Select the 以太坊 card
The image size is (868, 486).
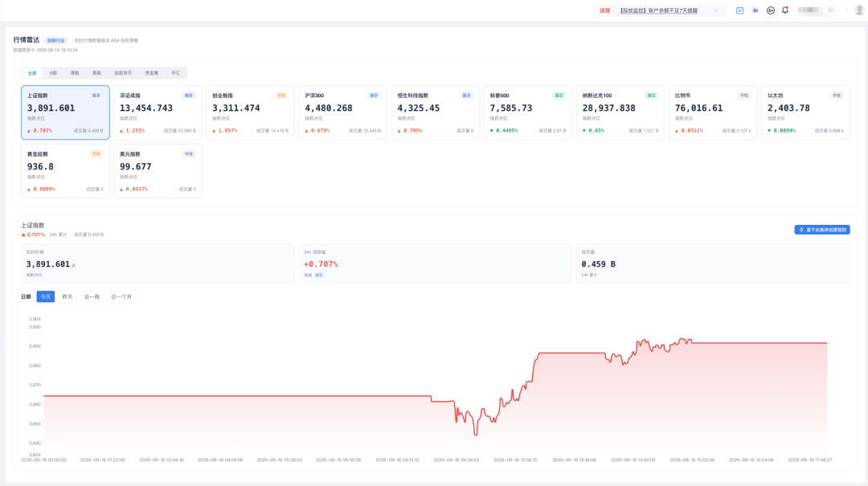click(x=805, y=112)
